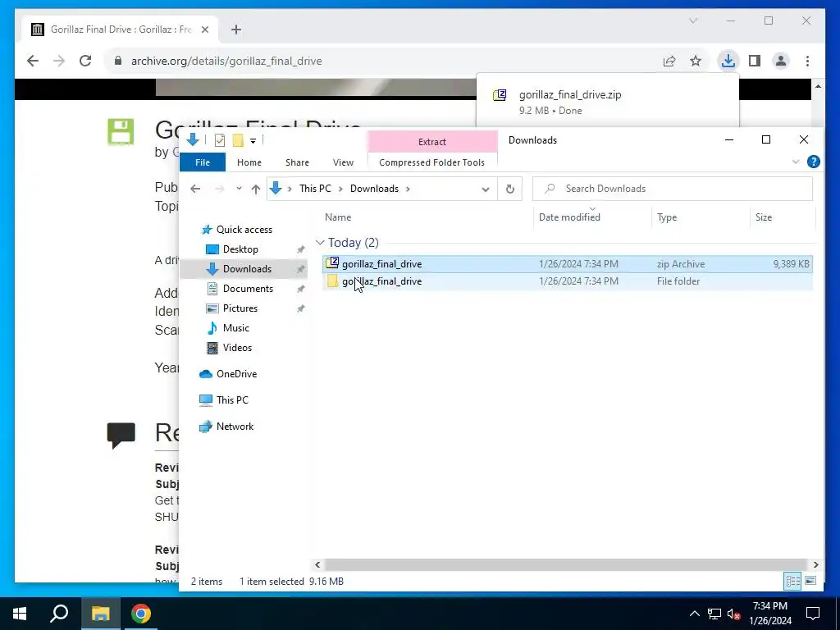
Task: Open Music in navigation pane
Action: (x=235, y=328)
